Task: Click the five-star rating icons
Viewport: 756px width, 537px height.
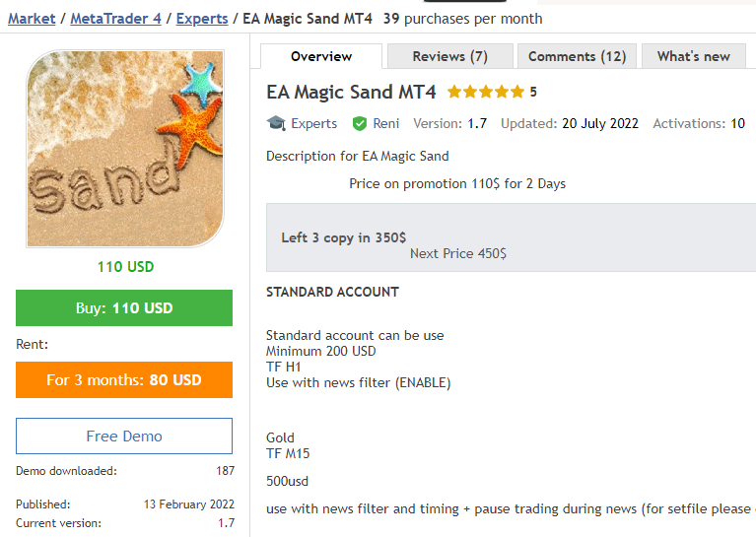Action: point(486,92)
